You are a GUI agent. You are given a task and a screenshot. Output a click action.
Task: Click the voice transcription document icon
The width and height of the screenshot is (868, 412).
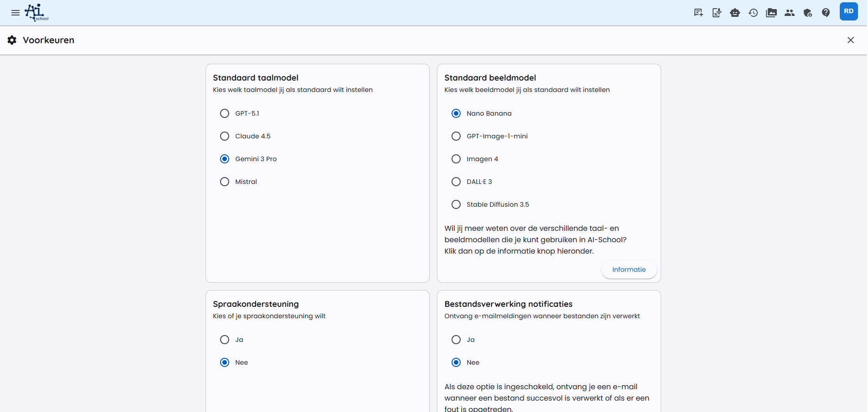click(x=716, y=13)
